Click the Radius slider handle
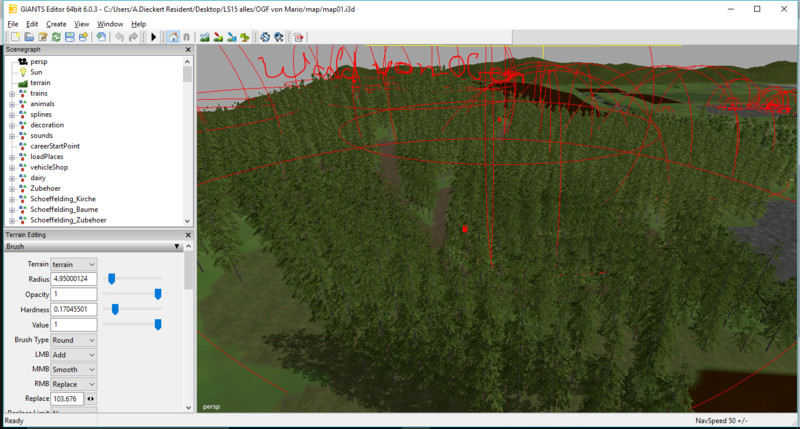This screenshot has height=429, width=800. [x=112, y=278]
